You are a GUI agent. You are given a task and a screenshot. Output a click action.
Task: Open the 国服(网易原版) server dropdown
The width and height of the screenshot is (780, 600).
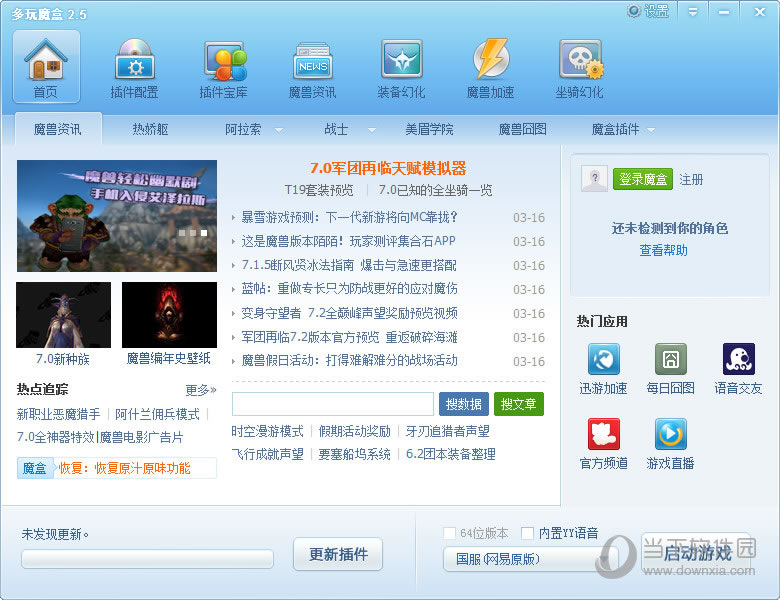coord(530,559)
